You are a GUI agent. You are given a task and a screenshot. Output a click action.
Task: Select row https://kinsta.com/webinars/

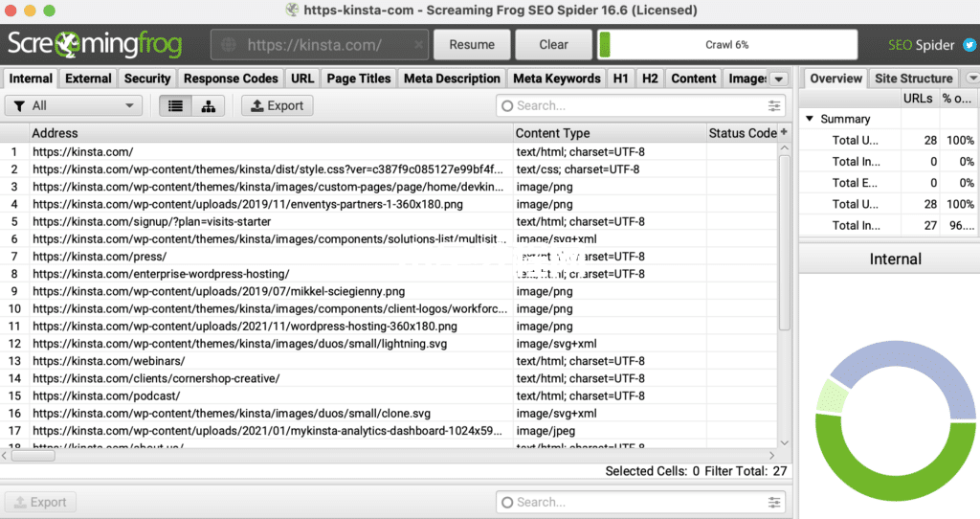point(389,361)
